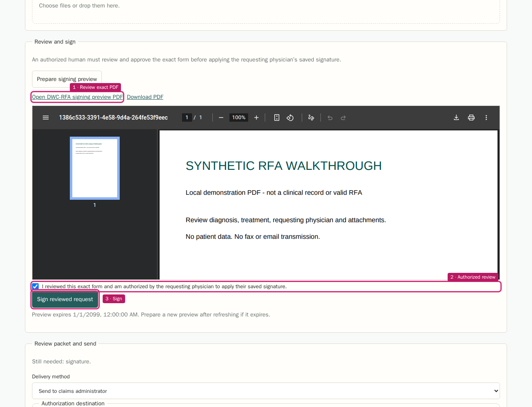Print the PDF document
This screenshot has height=407, width=532.
pyautogui.click(x=471, y=118)
